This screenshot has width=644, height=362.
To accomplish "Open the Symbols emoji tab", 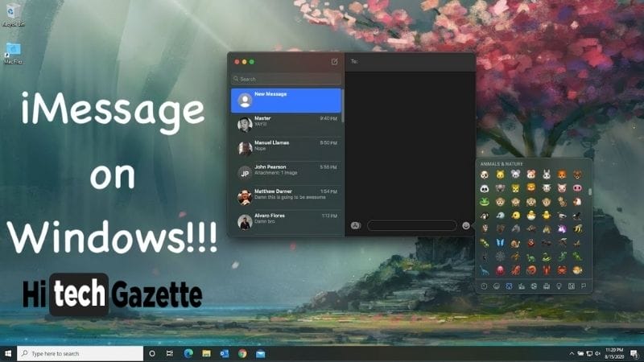I will (572, 286).
